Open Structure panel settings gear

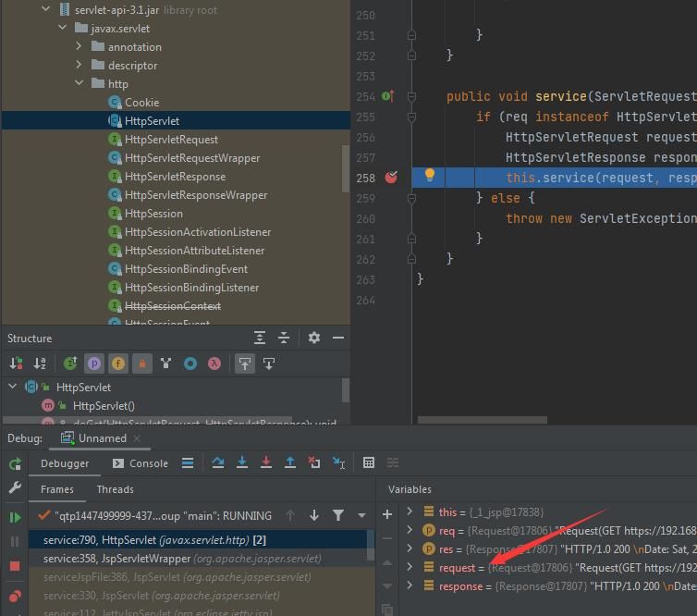[313, 338]
